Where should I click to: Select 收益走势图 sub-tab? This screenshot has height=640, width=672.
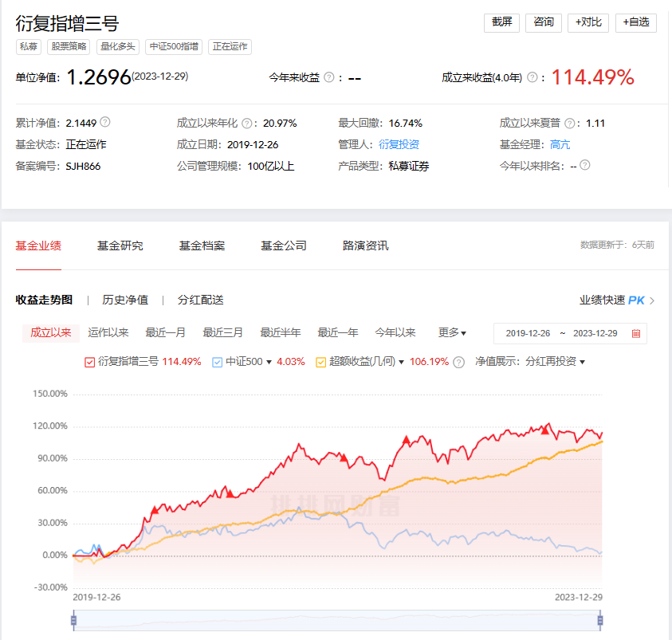coord(44,300)
